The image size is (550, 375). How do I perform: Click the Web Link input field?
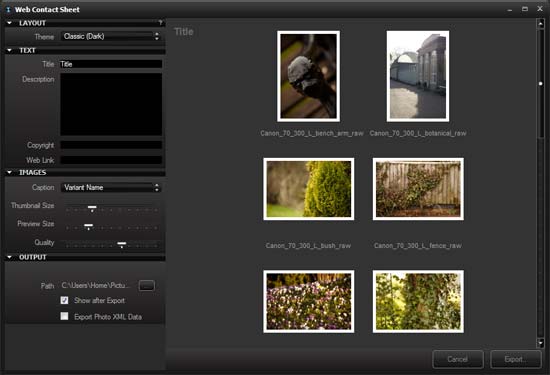point(111,160)
